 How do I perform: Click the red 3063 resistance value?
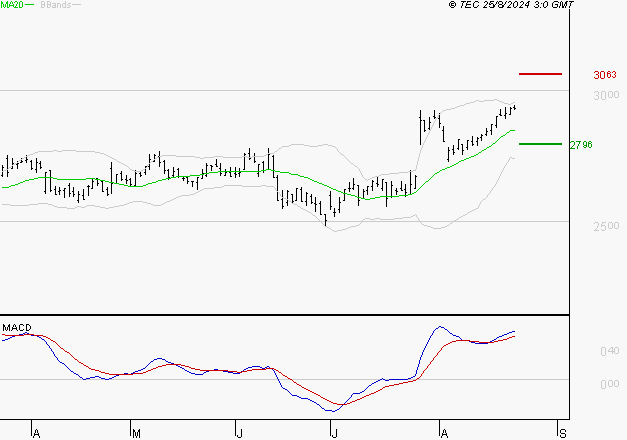(605, 75)
